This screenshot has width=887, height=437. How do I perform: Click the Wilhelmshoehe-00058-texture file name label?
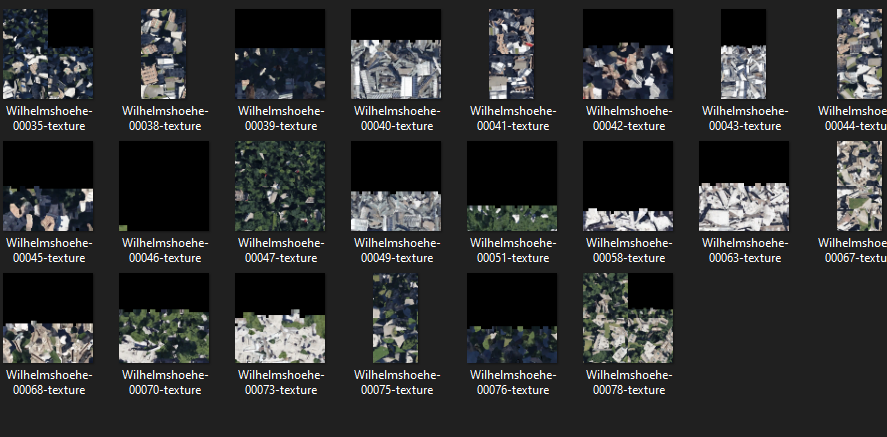point(628,250)
